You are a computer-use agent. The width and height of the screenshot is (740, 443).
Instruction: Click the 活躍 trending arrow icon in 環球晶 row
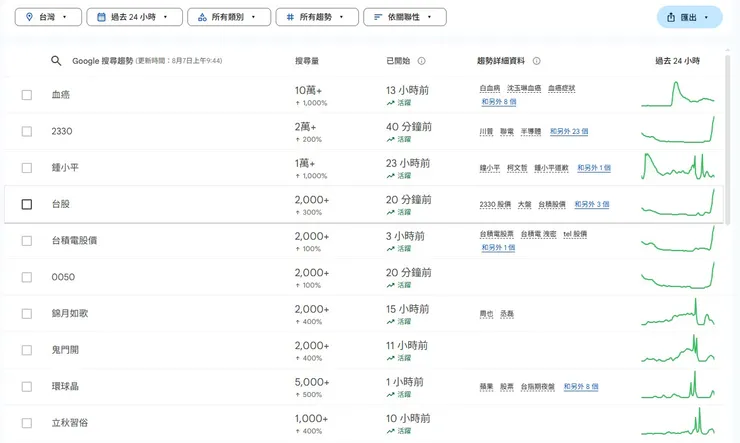pos(390,394)
